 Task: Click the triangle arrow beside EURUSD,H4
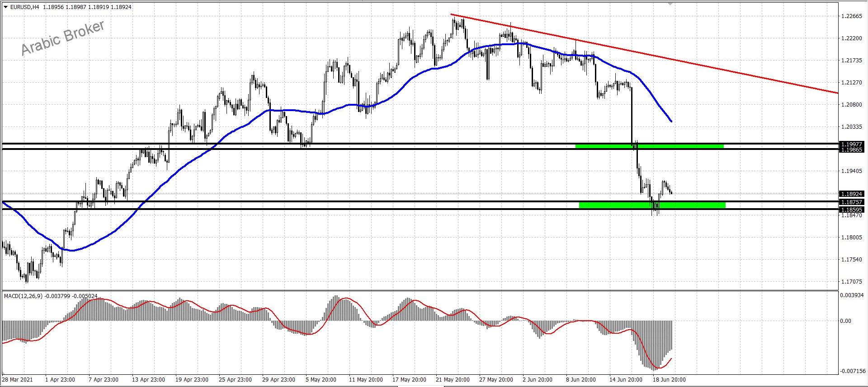click(x=5, y=7)
